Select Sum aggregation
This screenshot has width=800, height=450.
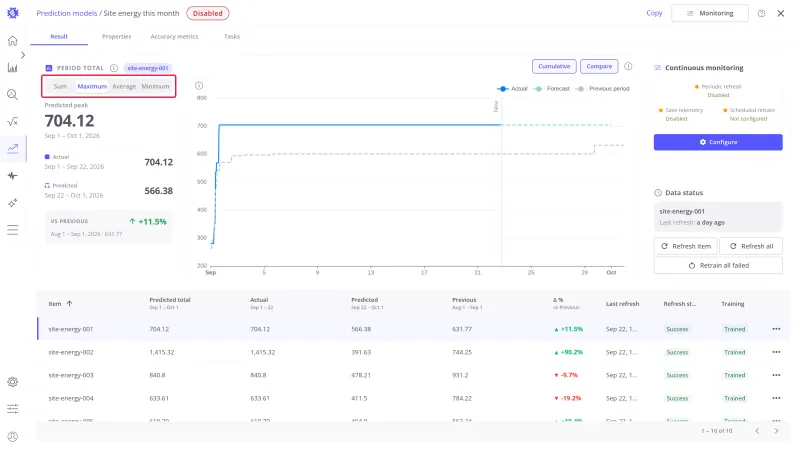click(60, 86)
